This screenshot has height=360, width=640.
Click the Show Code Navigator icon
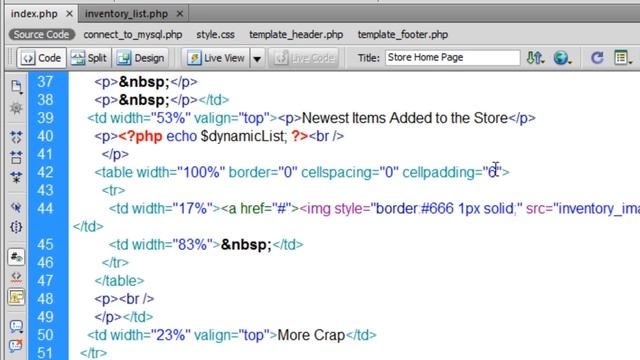16,108
